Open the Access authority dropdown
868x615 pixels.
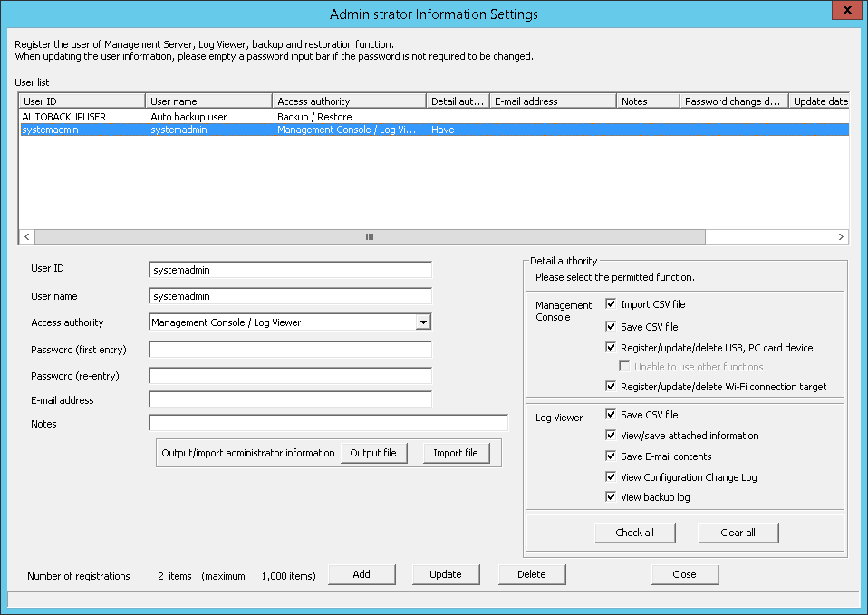pyautogui.click(x=422, y=322)
